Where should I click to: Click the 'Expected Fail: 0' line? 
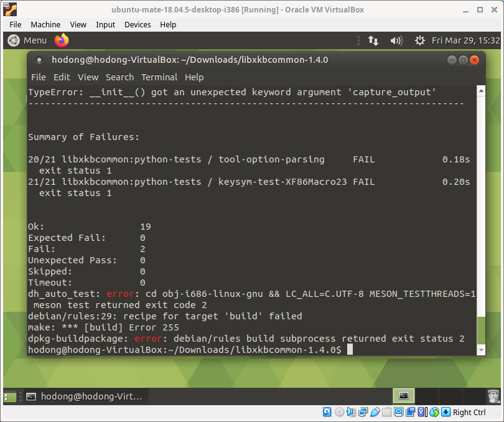click(86, 238)
